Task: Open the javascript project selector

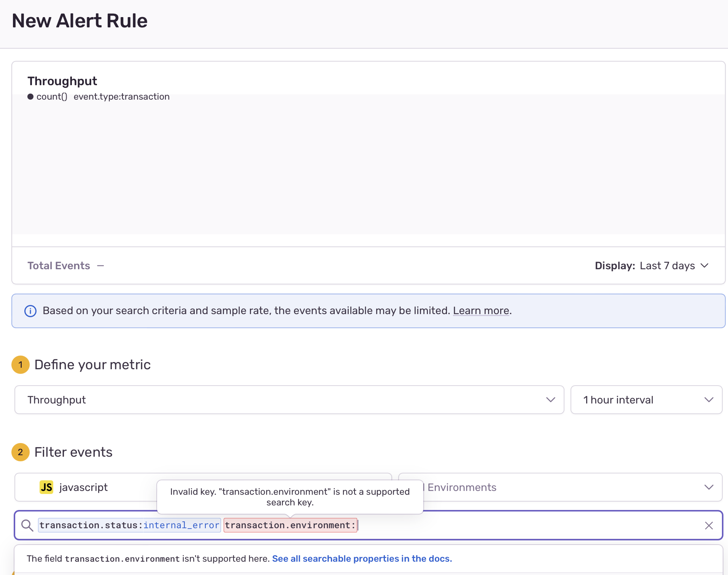Action: tap(83, 487)
